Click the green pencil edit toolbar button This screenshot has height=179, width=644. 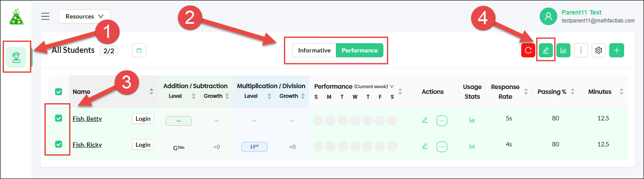(546, 50)
